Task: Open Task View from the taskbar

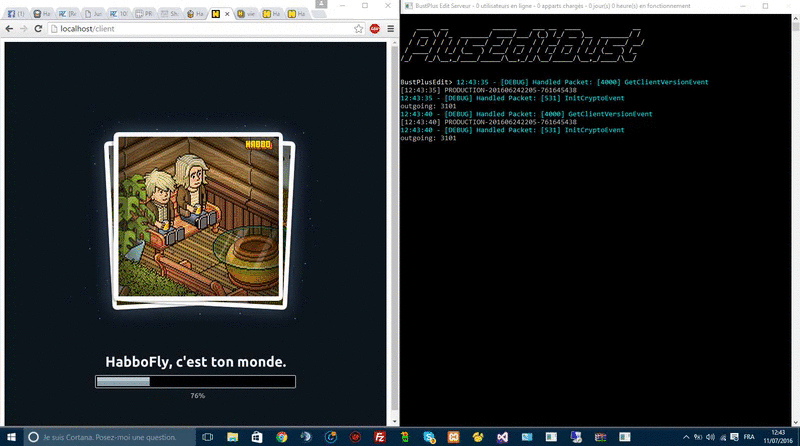Action: coord(207,437)
